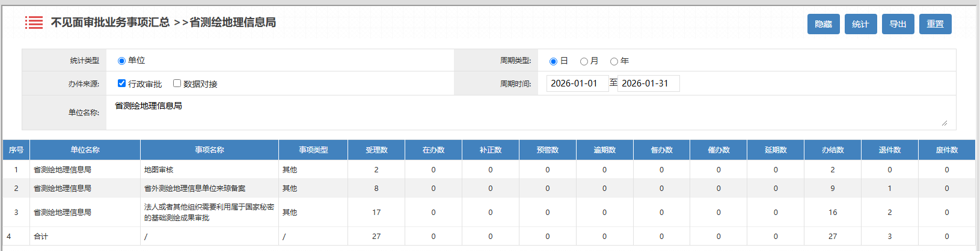Select the 地图审核 table row
The image size is (980, 251).
(159, 170)
